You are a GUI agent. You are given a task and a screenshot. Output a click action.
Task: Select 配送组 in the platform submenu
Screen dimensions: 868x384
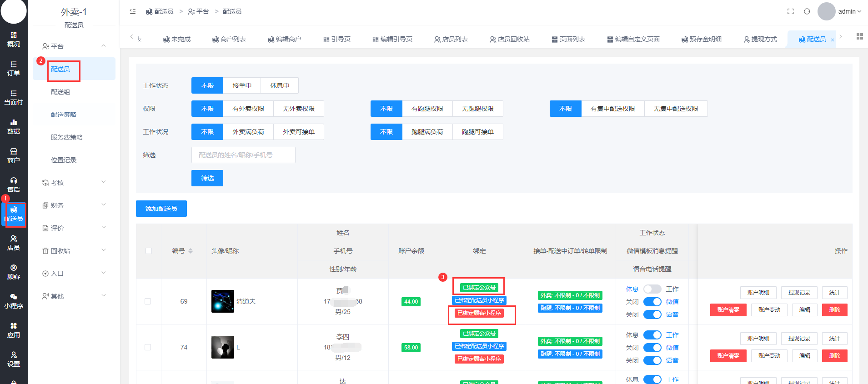pos(60,92)
